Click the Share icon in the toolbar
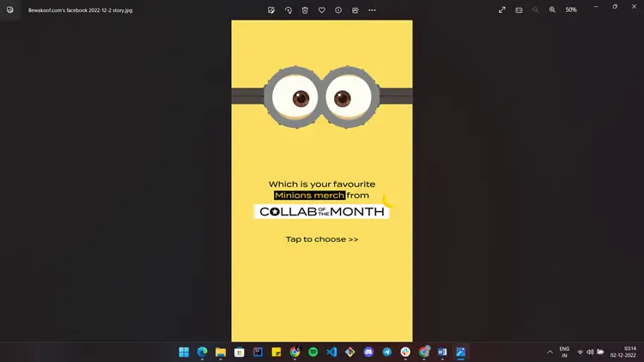 point(355,10)
